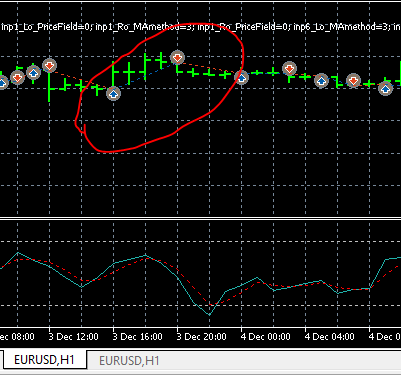401x375 pixels.
Task: Click the '4 Dec 00:00' time label
Action: click(x=265, y=337)
